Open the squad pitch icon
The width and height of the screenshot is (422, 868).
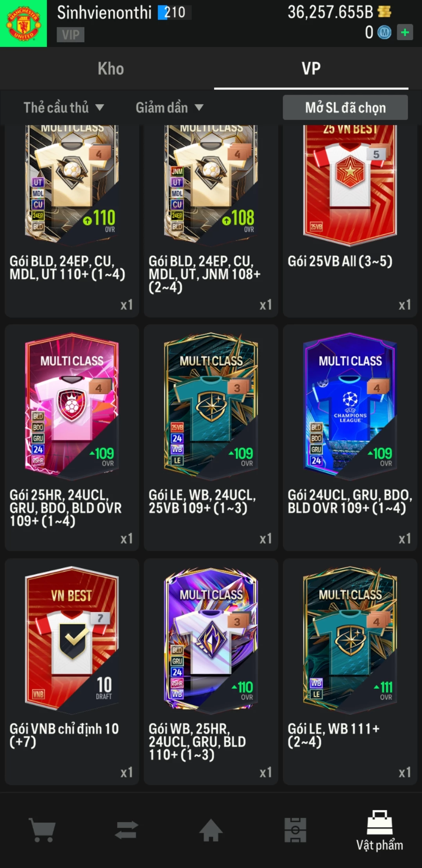point(295,830)
